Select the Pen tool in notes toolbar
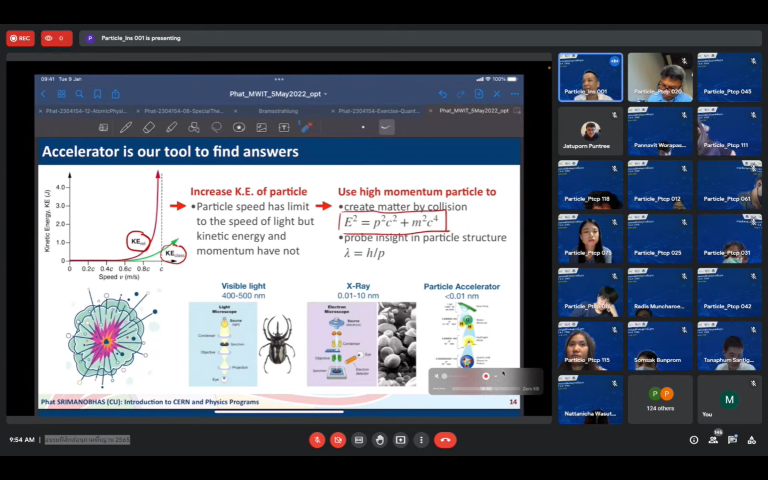The height and width of the screenshot is (480, 768). pos(126,127)
